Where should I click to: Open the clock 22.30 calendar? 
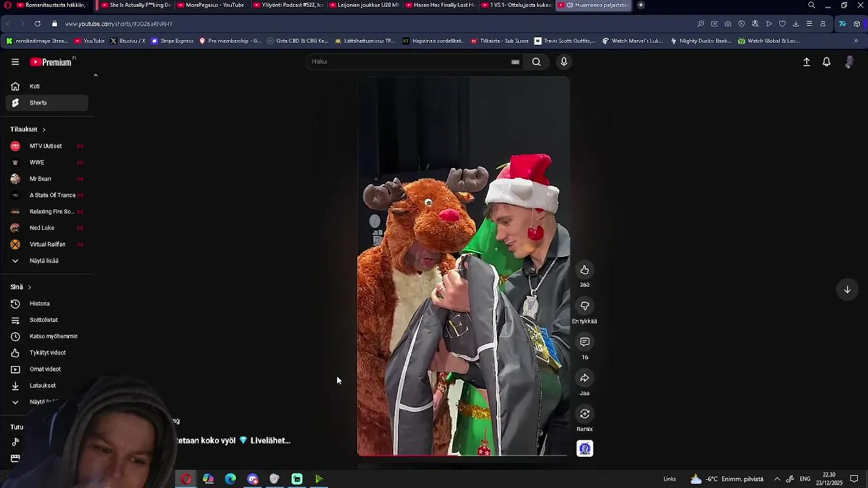tap(828, 479)
